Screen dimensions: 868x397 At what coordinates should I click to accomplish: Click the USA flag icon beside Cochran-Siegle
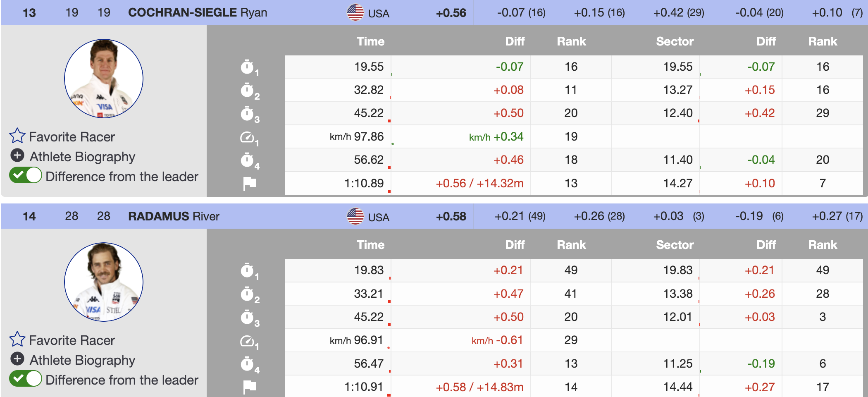point(355,12)
